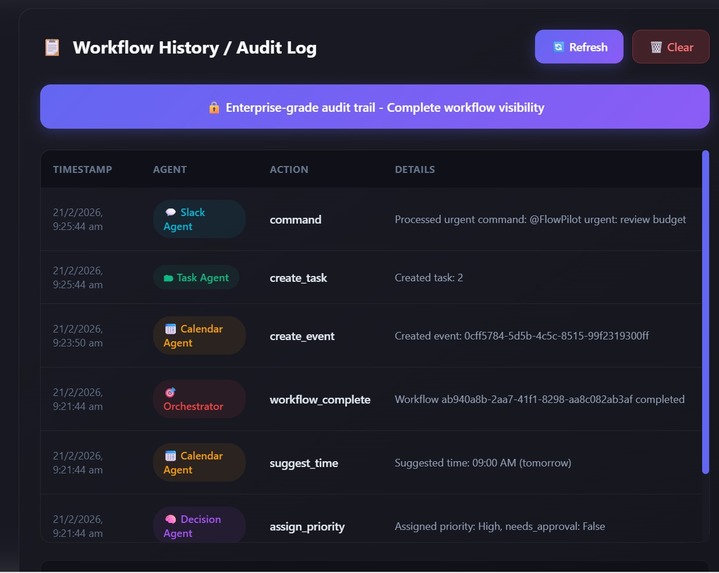
Task: Click 'Assigned priority: High' details text
Action: coord(500,526)
